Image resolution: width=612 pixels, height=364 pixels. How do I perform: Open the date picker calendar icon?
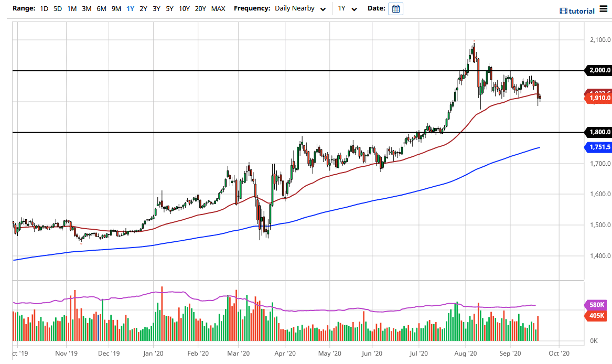click(396, 8)
